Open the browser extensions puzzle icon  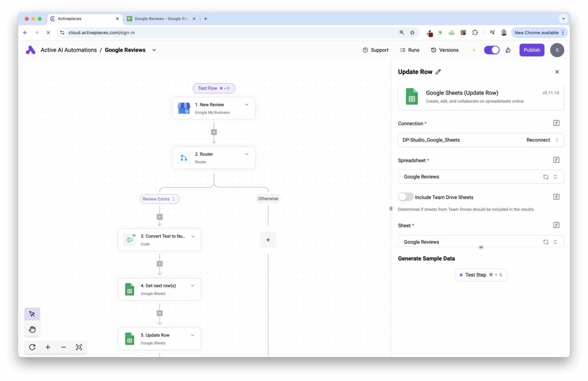[475, 33]
